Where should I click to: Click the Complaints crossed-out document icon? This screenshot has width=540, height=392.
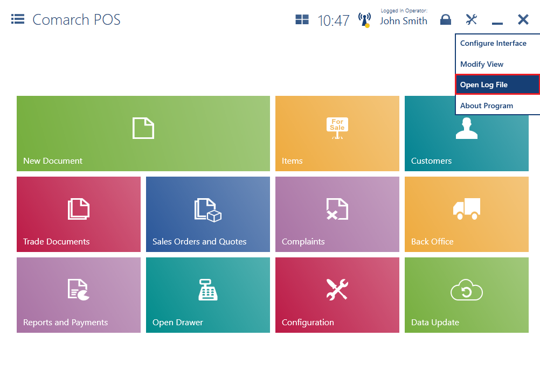[337, 209]
